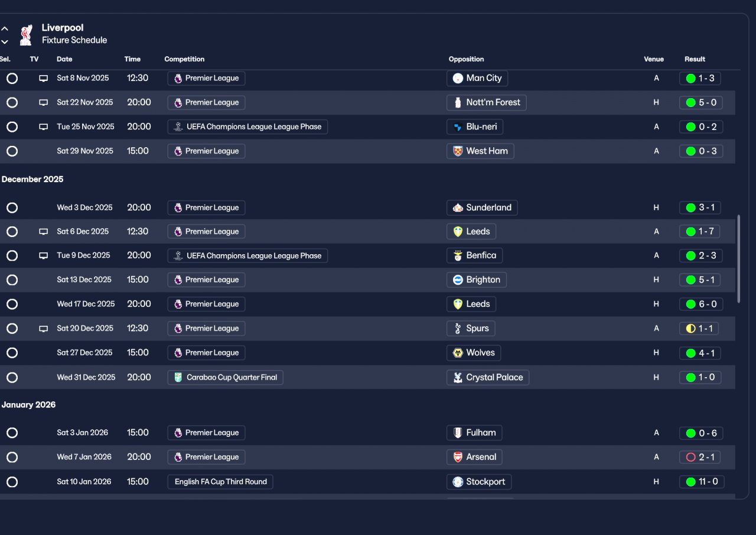Open the 6 - 0 result against Leeds
Screen dimensions: 756x535
(701, 304)
